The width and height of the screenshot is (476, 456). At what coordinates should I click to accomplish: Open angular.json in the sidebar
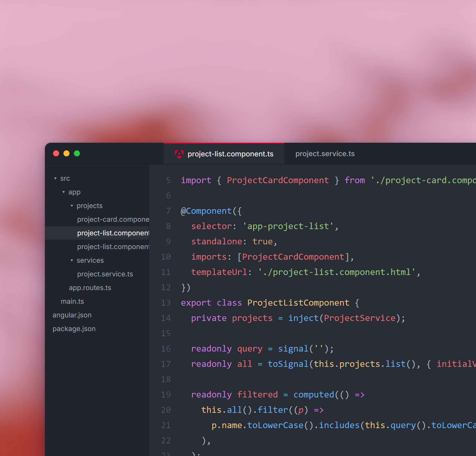[97, 315]
